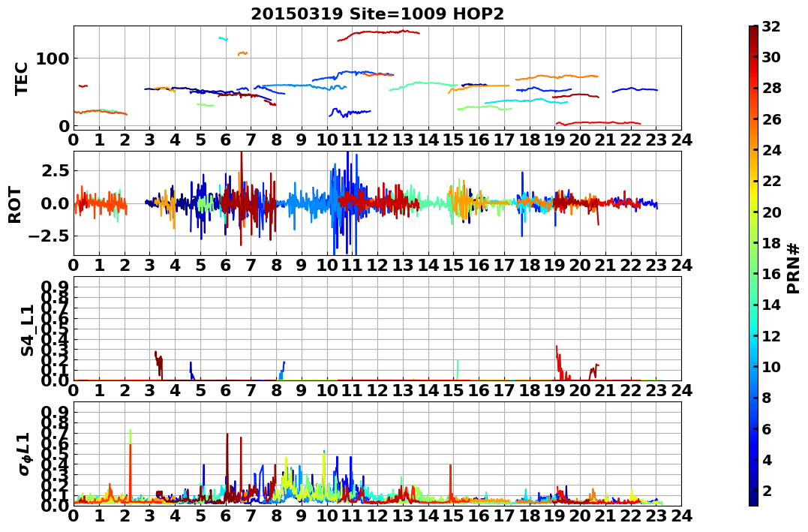Select the colorbar tick label 20
The width and height of the screenshot is (808, 532).
(x=771, y=212)
